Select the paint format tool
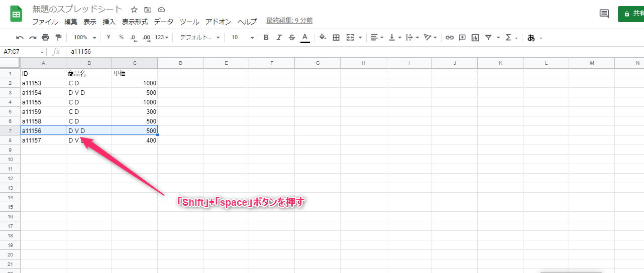The width and height of the screenshot is (644, 273). pyautogui.click(x=58, y=37)
